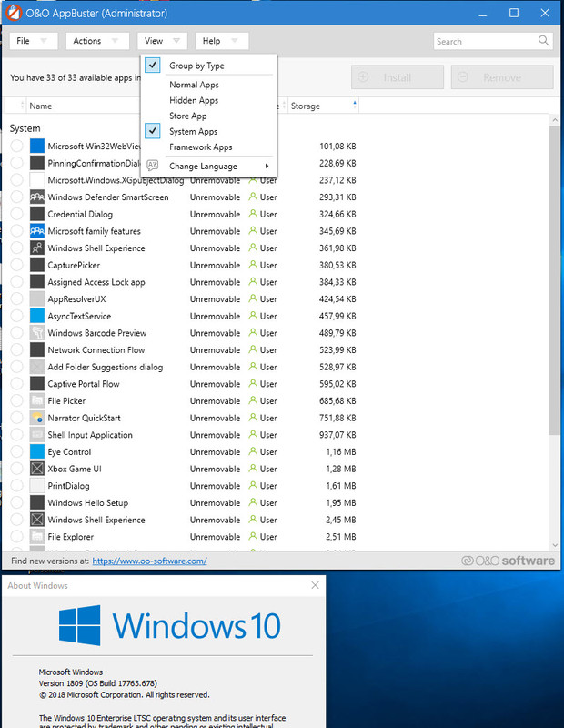Show Store App from View menu
564x728 pixels.
[x=188, y=116]
